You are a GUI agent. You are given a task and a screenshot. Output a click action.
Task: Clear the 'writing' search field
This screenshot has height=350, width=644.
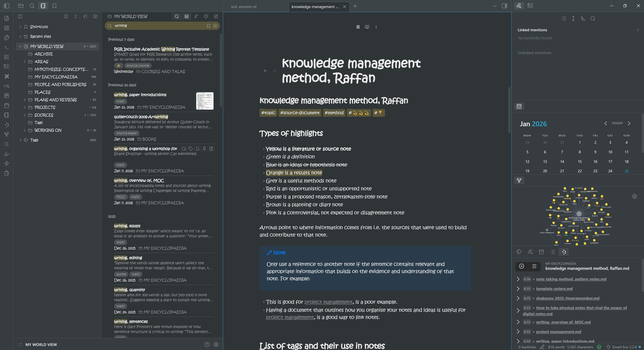pyautogui.click(x=215, y=26)
